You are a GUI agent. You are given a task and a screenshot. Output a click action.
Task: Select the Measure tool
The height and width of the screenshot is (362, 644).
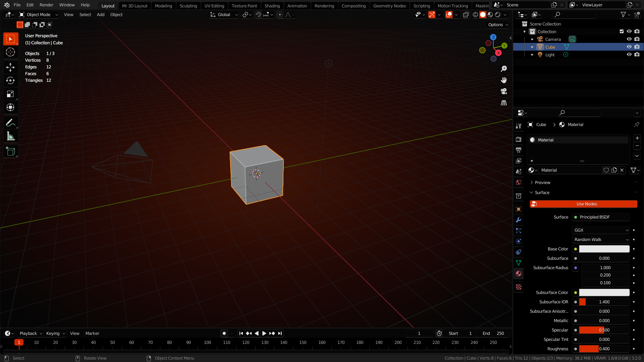[11, 136]
